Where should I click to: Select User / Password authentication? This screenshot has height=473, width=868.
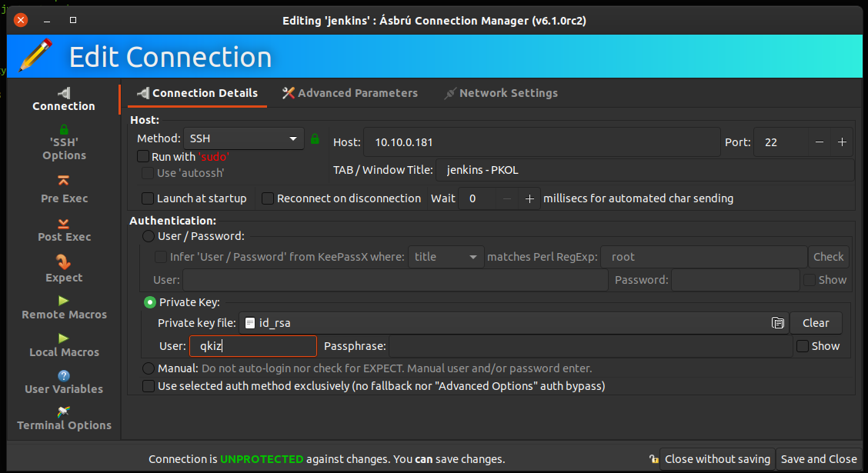click(147, 236)
